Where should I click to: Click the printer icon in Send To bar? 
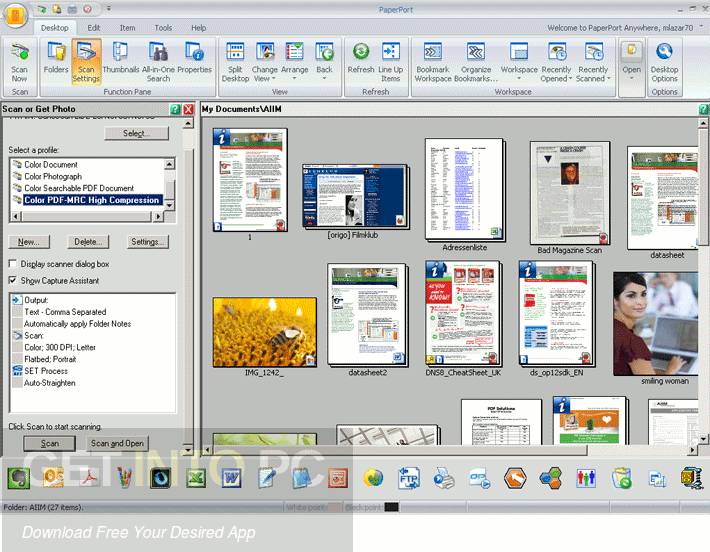[444, 478]
